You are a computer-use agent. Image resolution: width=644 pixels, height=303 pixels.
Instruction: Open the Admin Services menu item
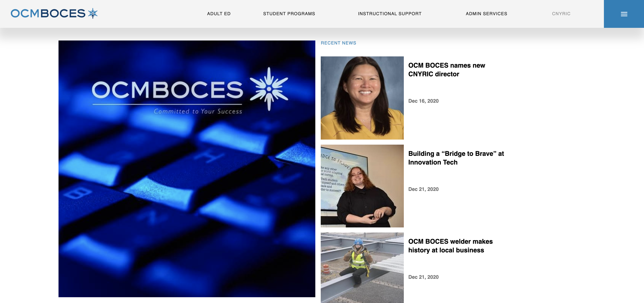487,14
